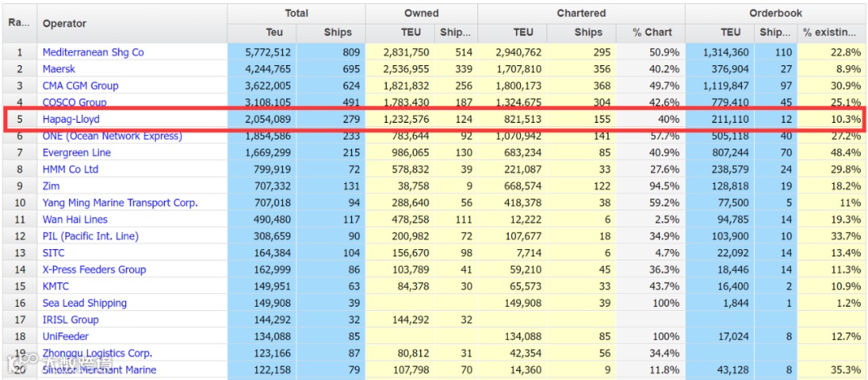Sort by Chartered Ships column header

(581, 33)
